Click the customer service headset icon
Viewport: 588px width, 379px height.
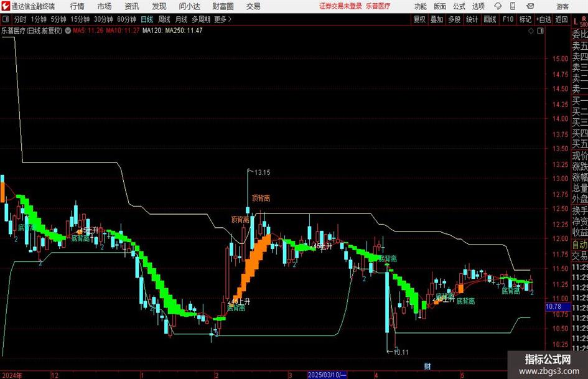(x=498, y=6)
